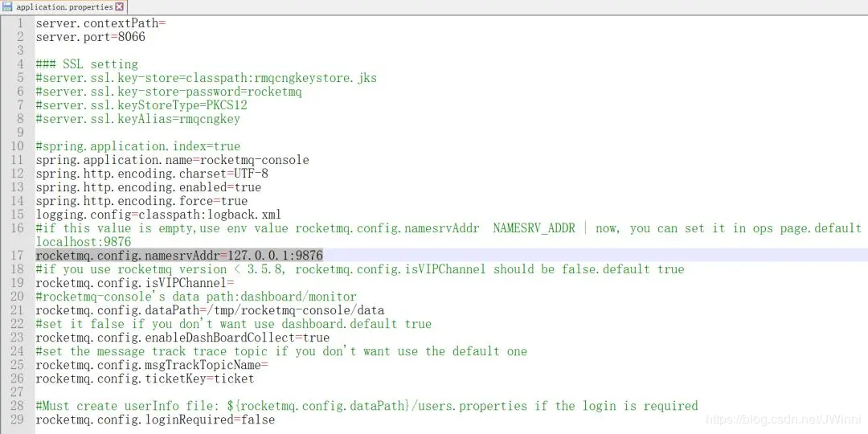This screenshot has width=868, height=434.
Task: Click the save disk icon on tab
Action: 8,7
